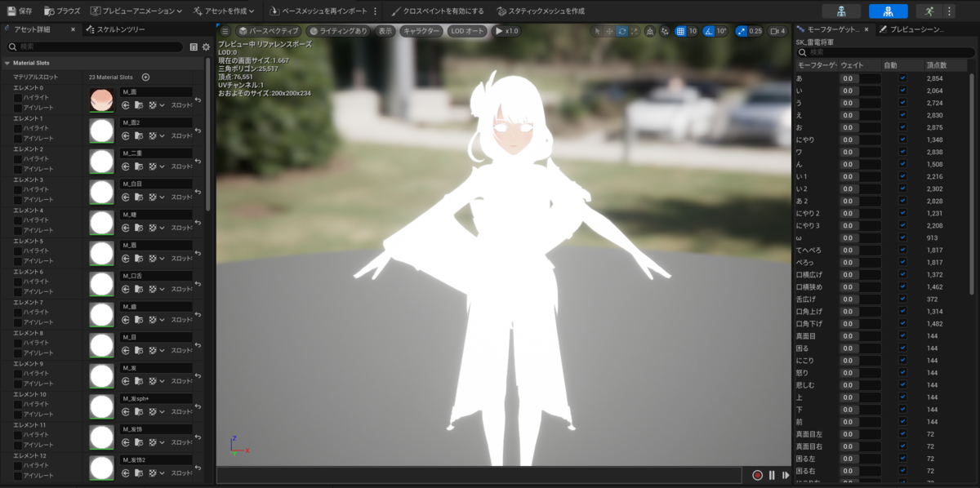
Task: Enable ハイライト for エレメント 0
Action: tap(18, 97)
